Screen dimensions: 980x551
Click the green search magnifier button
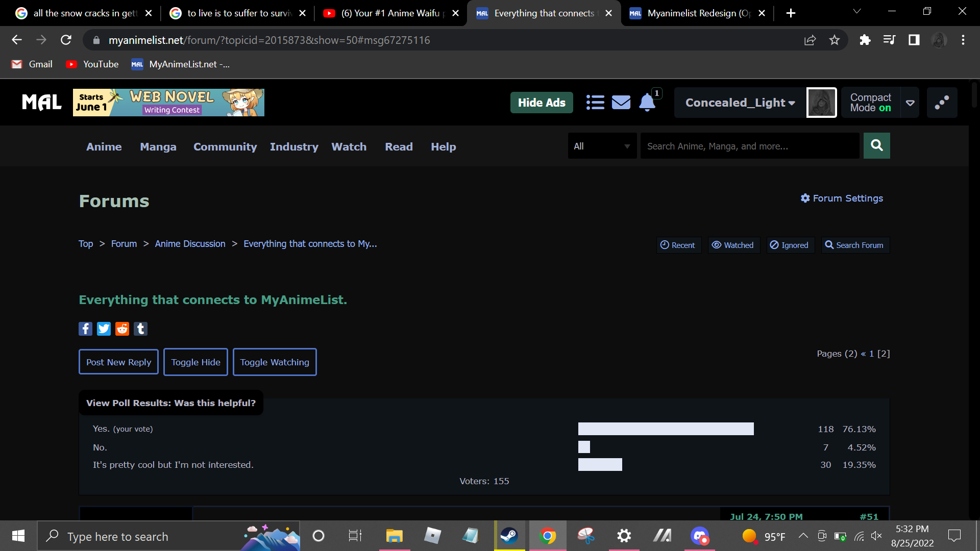click(x=876, y=146)
